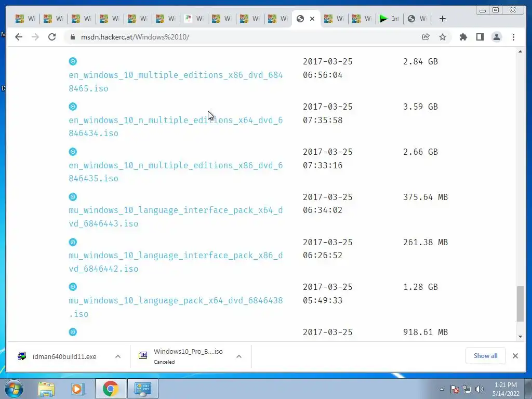Open the Control Panel taskbar icon

coord(142,389)
